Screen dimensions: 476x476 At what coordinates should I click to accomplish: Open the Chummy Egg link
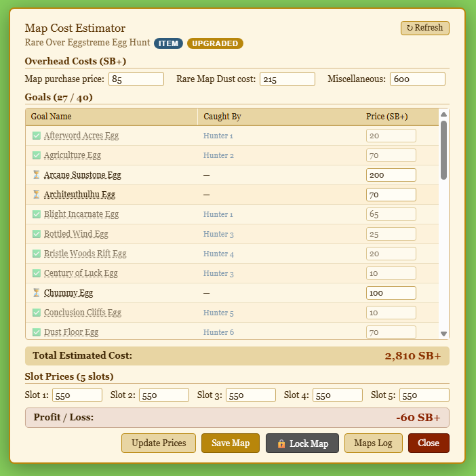click(x=68, y=293)
